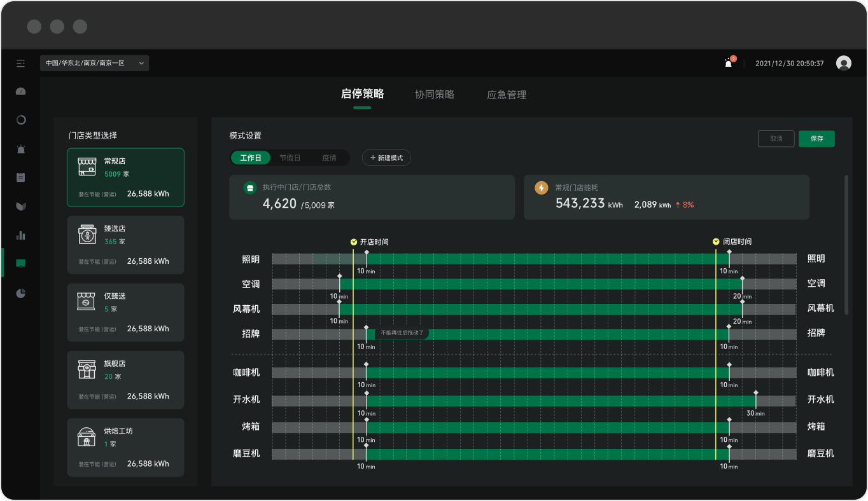The height and width of the screenshot is (501, 868).
Task: Select the 工作日 mode pill
Action: pos(251,158)
